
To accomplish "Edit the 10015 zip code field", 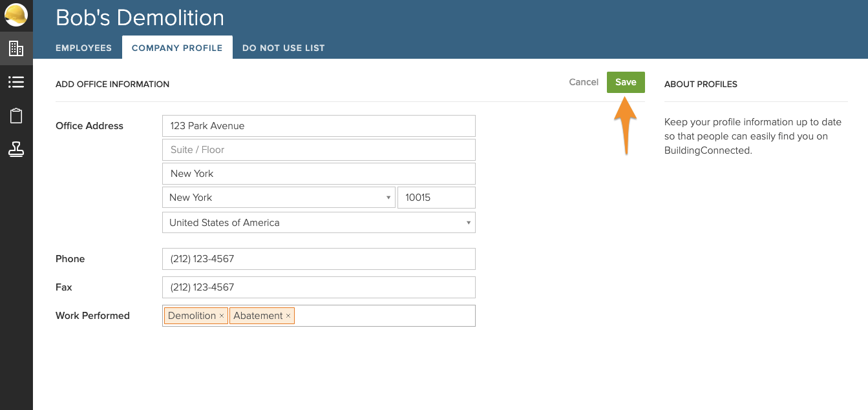I will [436, 198].
